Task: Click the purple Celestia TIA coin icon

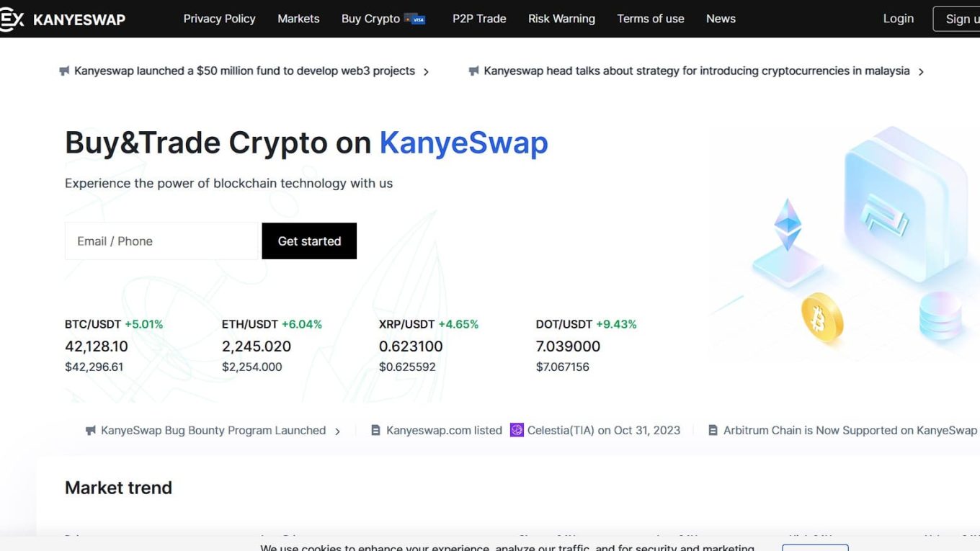Action: [517, 430]
